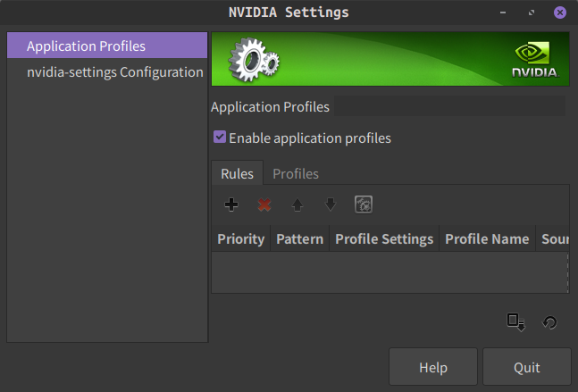Minimize the NVIDIA Settings window
The image size is (578, 392).
coord(503,13)
